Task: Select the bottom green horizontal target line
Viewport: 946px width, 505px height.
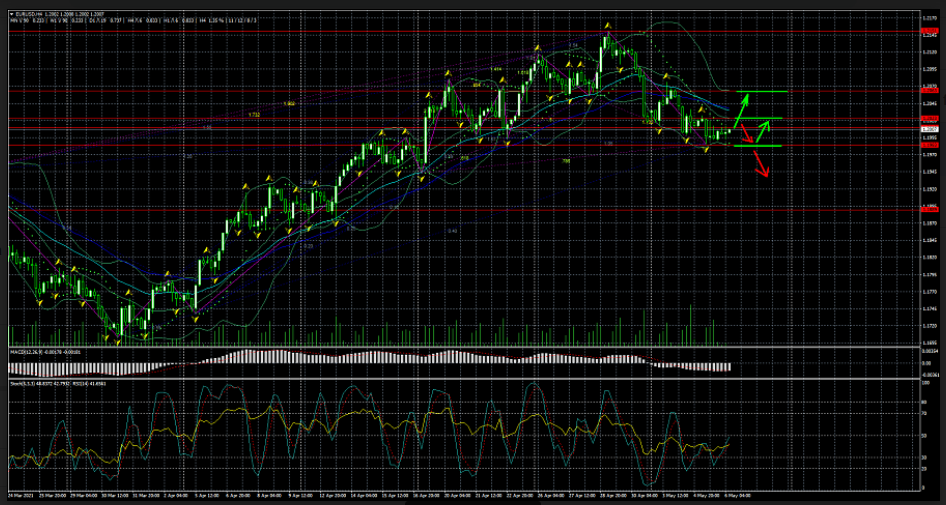Action: pyautogui.click(x=758, y=146)
